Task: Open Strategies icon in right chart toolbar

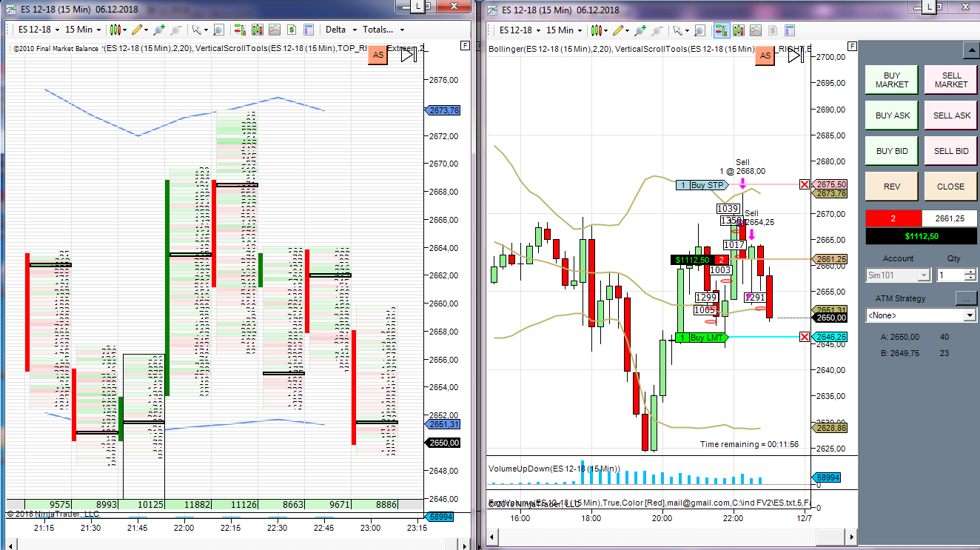Action: (756, 30)
